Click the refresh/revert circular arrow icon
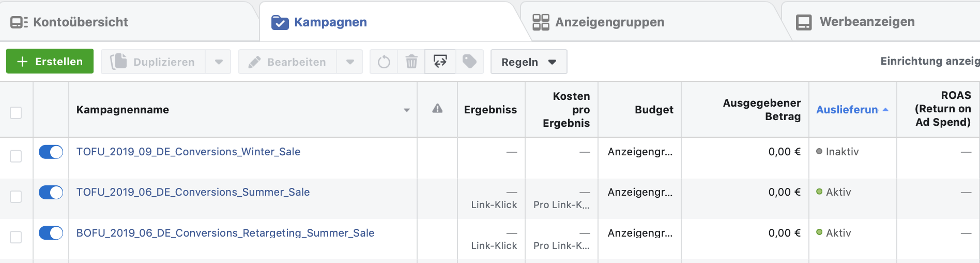Image resolution: width=980 pixels, height=263 pixels. point(384,62)
